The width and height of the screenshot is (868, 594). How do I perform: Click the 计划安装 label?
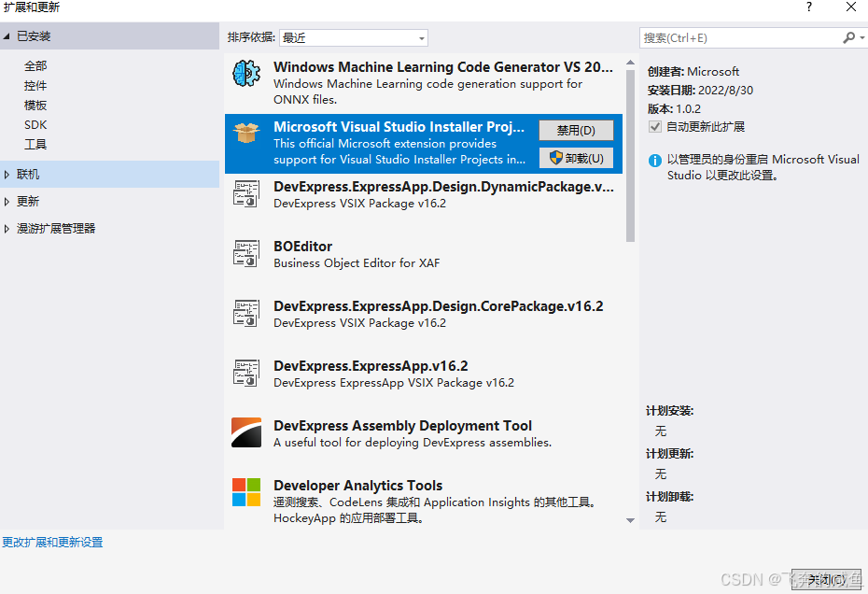(x=669, y=411)
